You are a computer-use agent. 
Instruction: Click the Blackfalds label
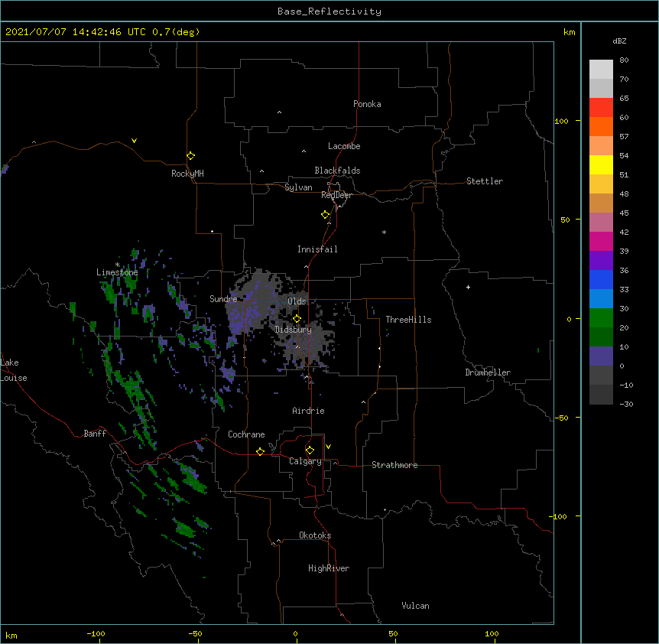337,171
